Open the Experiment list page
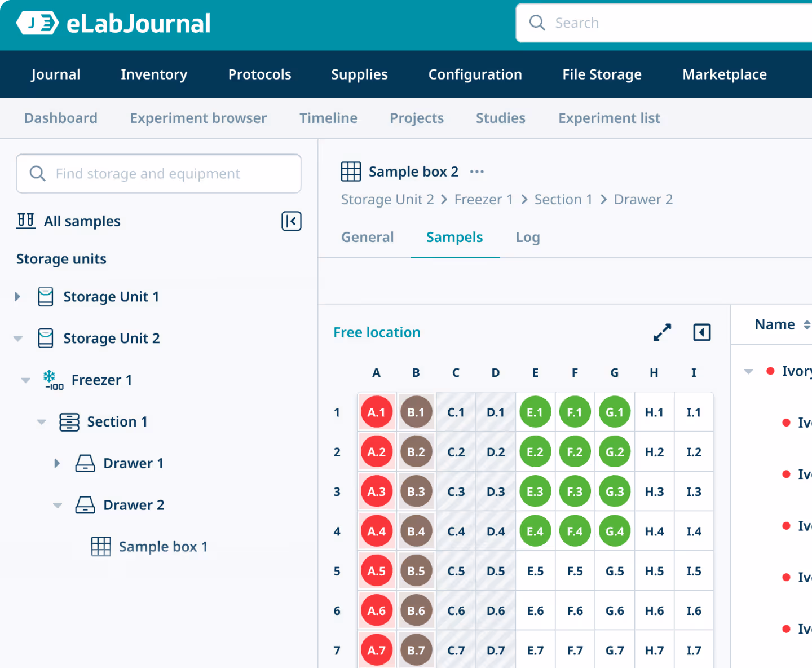 tap(609, 118)
